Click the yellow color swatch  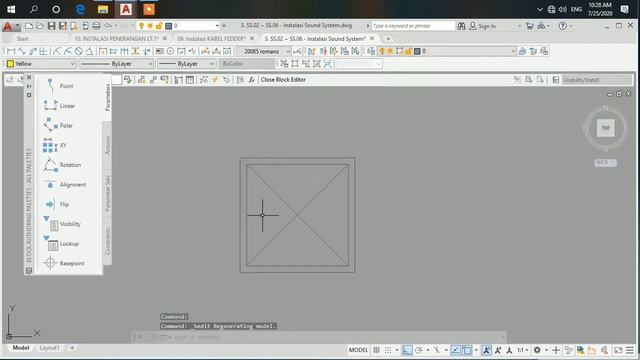coord(11,64)
